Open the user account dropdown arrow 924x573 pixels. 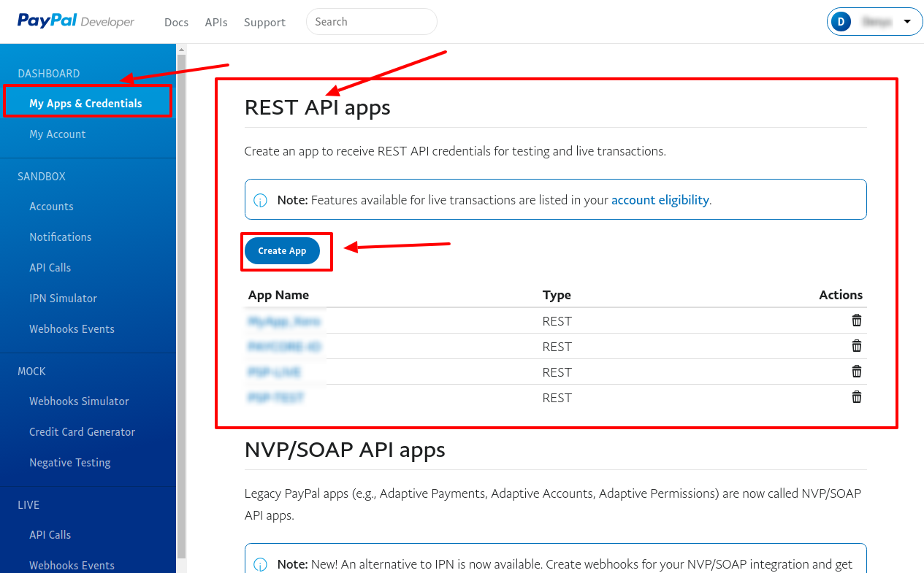click(907, 22)
